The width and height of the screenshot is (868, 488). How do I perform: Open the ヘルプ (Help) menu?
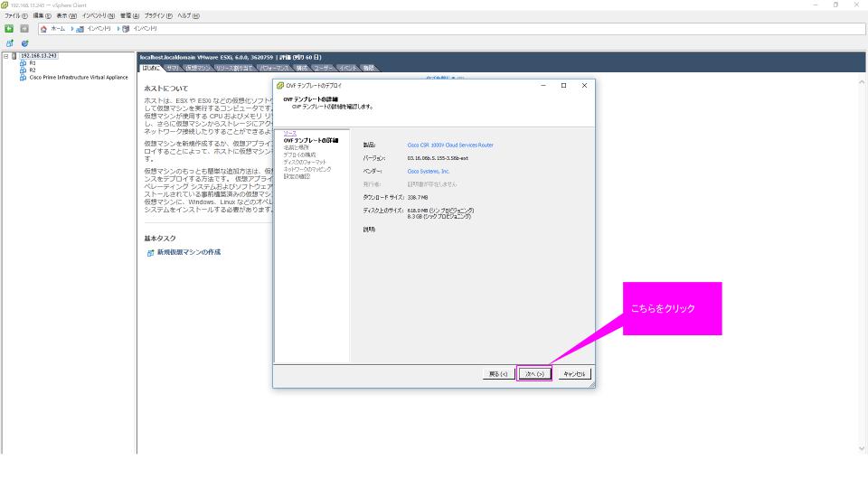click(188, 15)
